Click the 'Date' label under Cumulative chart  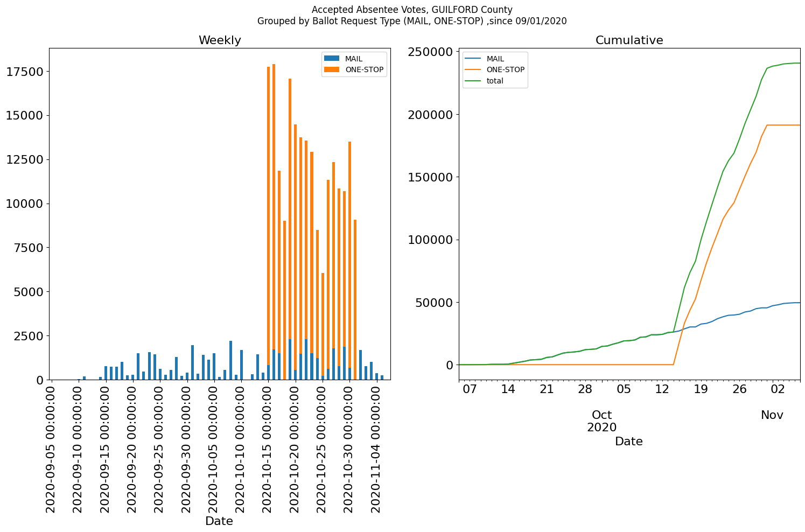click(629, 442)
